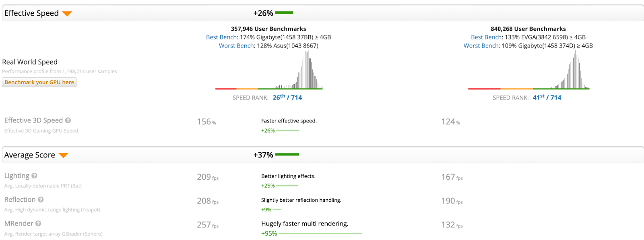Click the +37% Average Score header bar
Screen dimensions: 644x240
tap(287, 155)
